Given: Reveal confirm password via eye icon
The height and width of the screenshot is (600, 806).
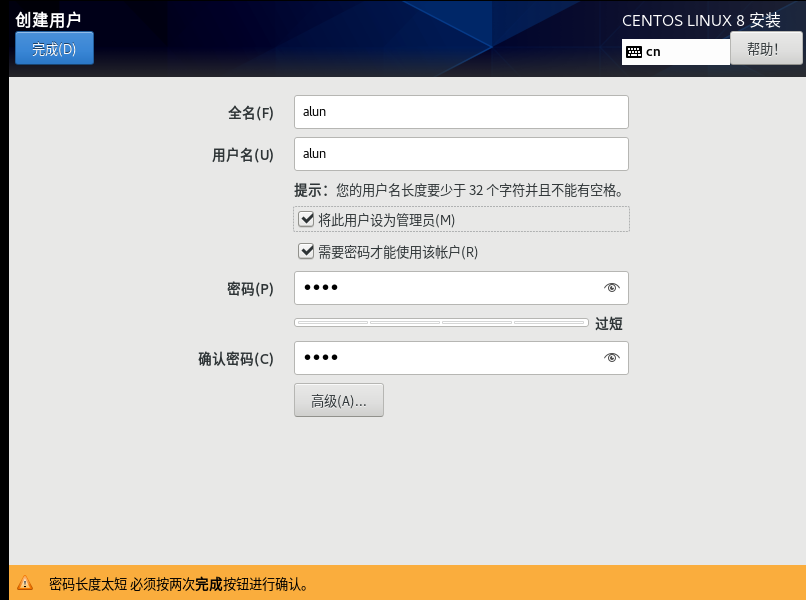Looking at the screenshot, I should tap(611, 357).
